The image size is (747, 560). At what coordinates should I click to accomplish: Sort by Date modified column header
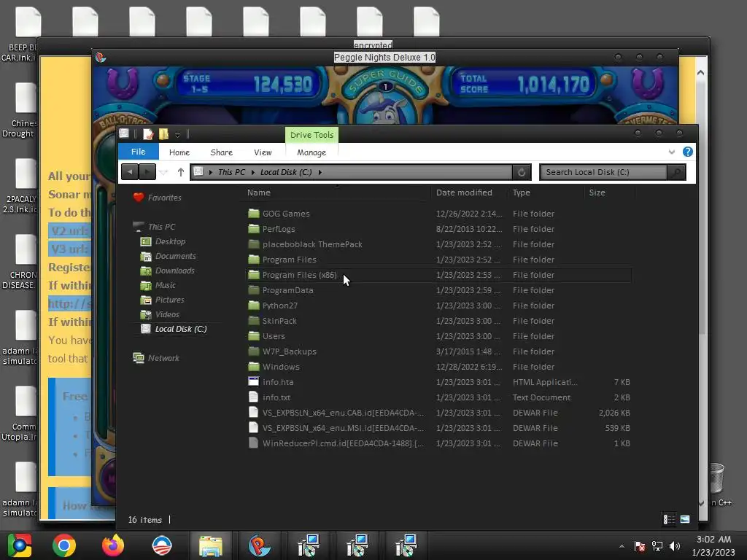coord(464,192)
